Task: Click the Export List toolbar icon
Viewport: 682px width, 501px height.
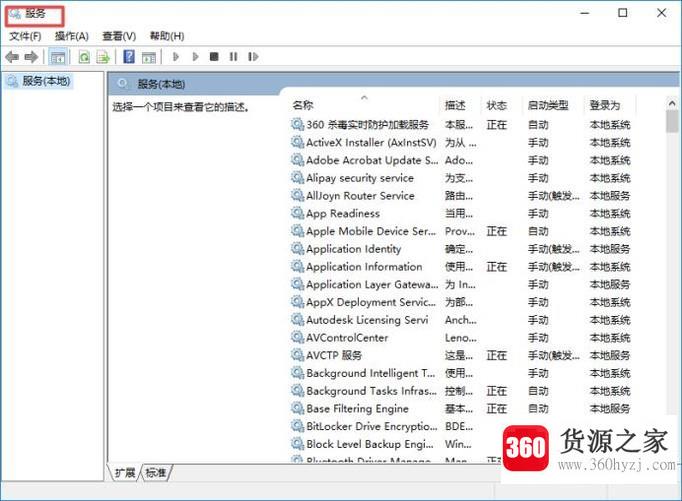Action: [103, 57]
